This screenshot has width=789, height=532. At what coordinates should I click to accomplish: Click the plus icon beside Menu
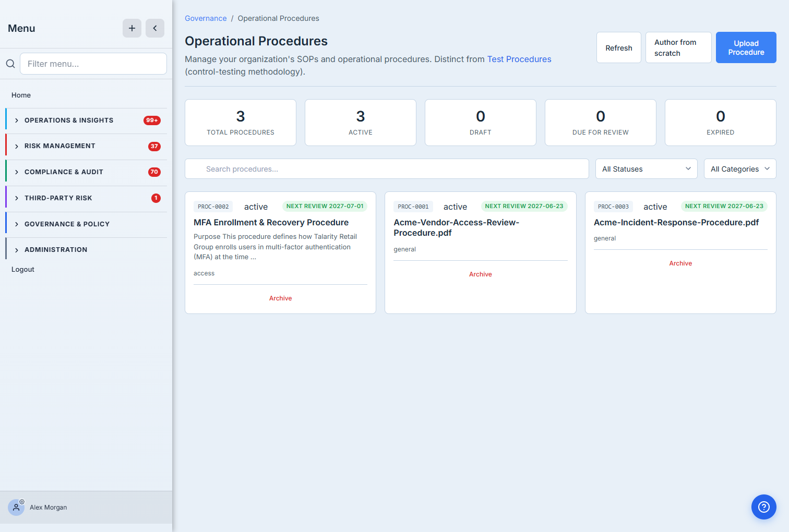tap(132, 28)
